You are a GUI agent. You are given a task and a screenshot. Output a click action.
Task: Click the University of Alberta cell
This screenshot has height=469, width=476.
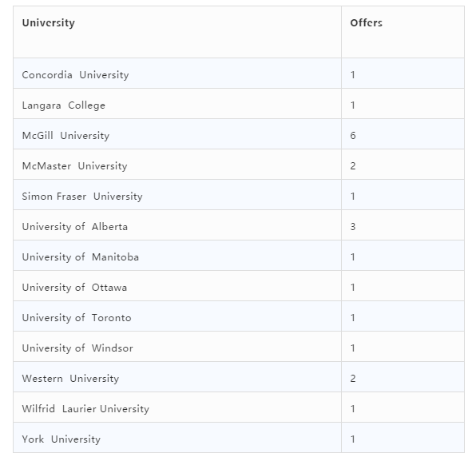point(177,225)
